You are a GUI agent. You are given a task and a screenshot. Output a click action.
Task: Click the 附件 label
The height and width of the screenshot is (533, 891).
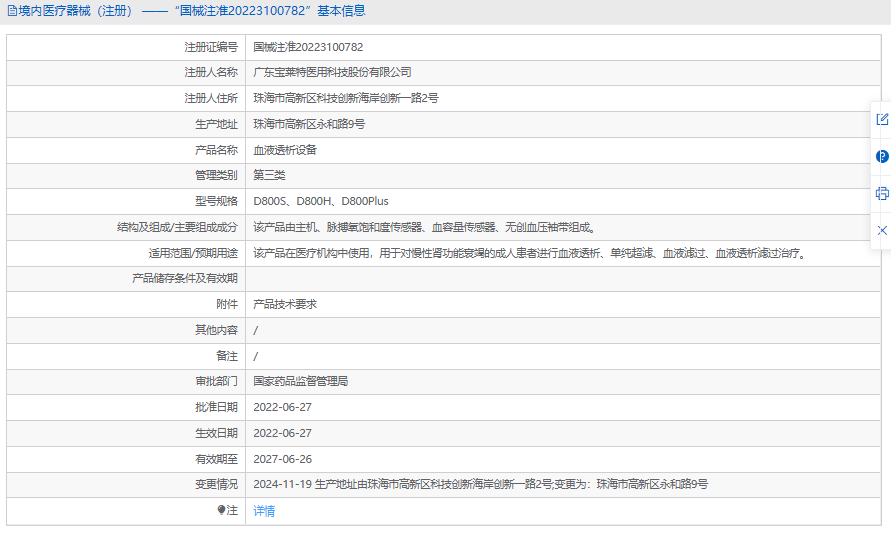coord(227,304)
